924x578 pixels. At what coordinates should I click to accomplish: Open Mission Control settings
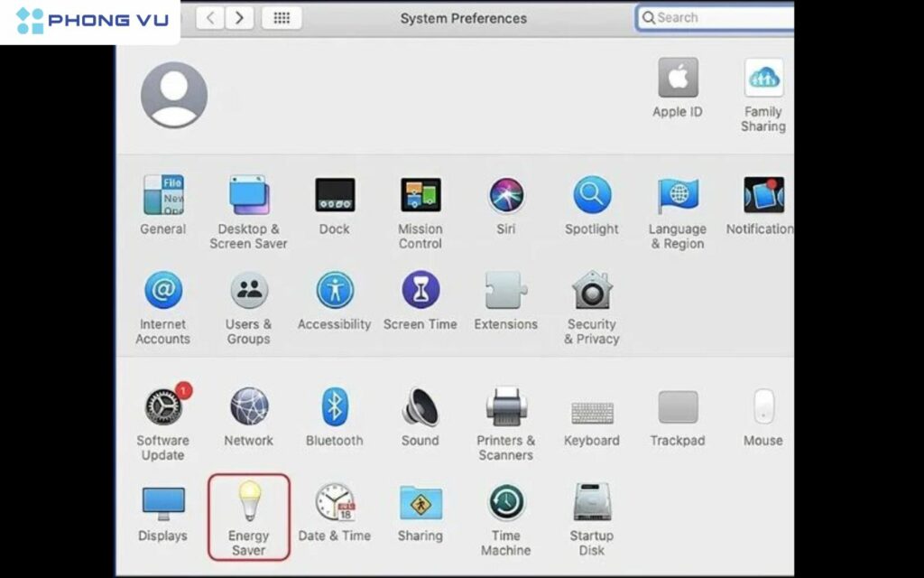[x=420, y=195]
